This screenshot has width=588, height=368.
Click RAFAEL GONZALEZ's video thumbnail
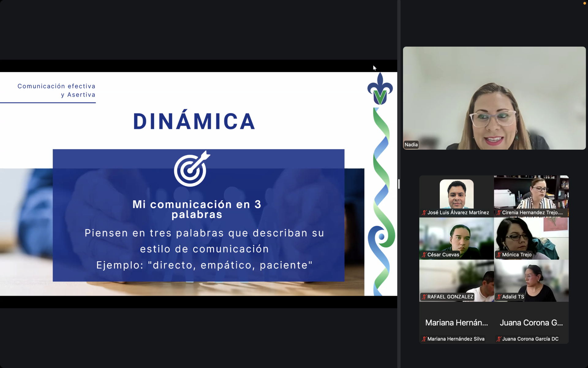[x=456, y=281]
